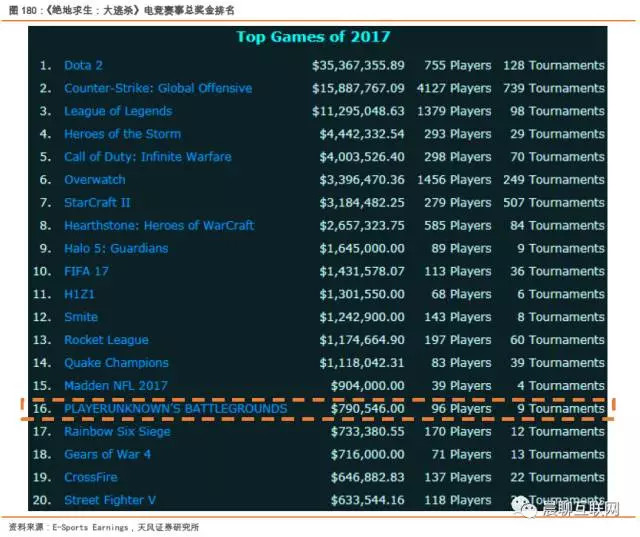This screenshot has width=640, height=537.
Task: Click the 96 Players count
Action: click(x=461, y=408)
